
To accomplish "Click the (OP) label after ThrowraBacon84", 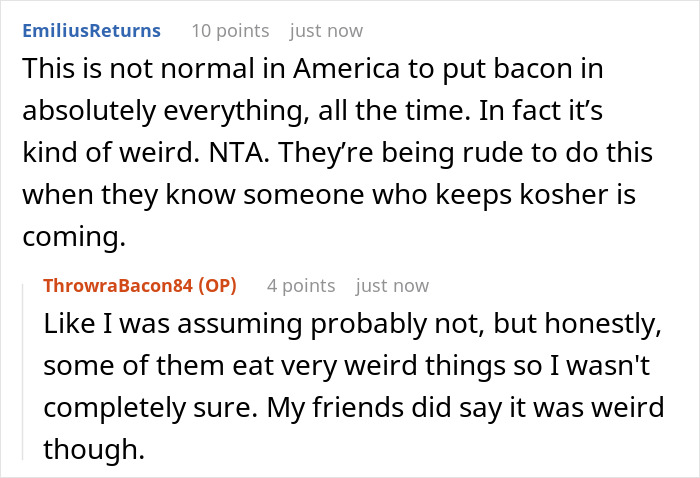I will click(217, 286).
